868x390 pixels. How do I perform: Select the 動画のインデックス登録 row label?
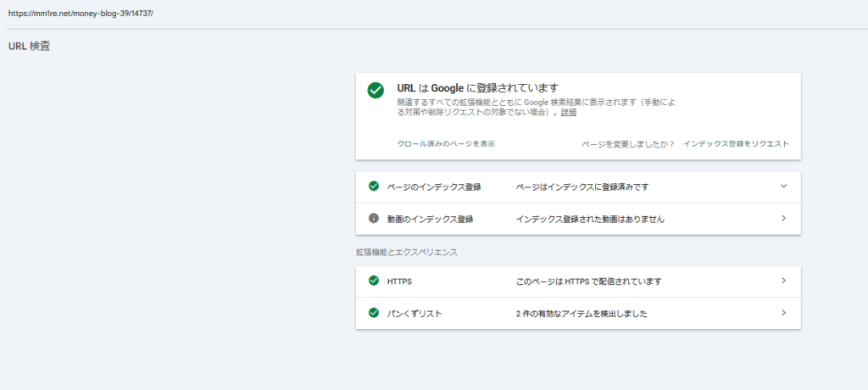[430, 219]
